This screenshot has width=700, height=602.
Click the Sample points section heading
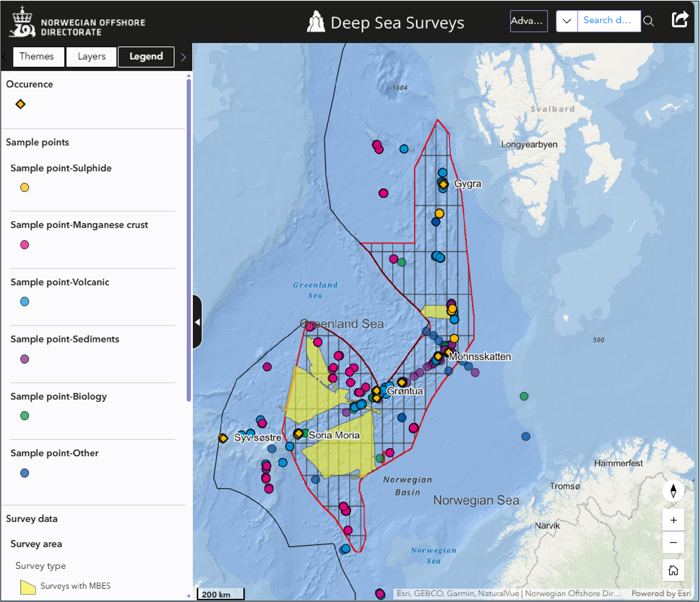[x=37, y=142]
